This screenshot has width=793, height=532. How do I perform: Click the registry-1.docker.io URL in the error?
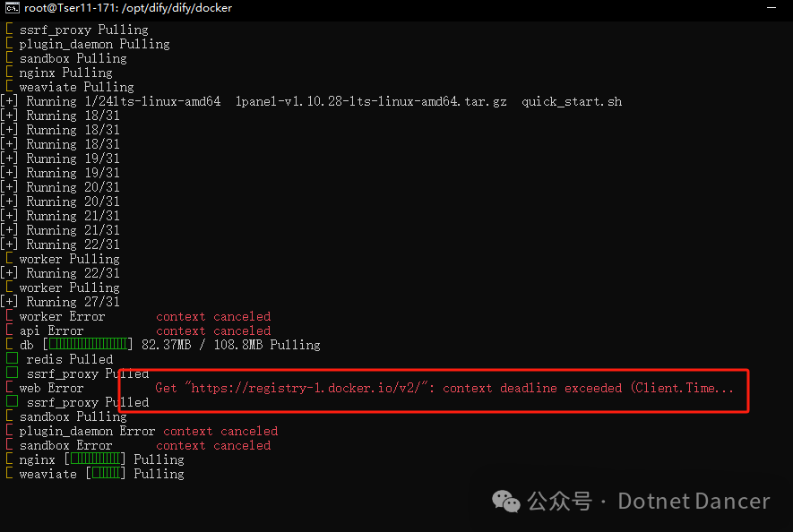(x=294, y=388)
